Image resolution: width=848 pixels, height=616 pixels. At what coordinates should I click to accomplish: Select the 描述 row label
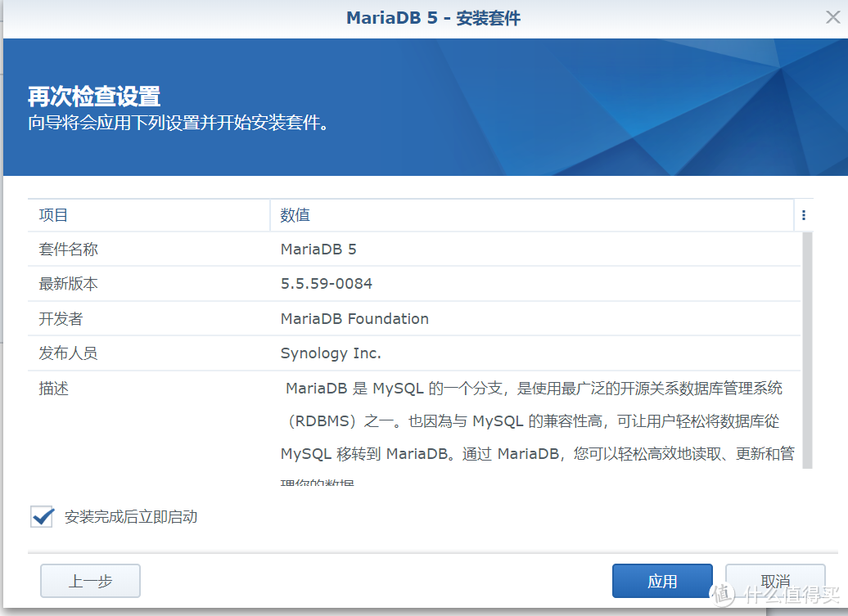tap(53, 389)
